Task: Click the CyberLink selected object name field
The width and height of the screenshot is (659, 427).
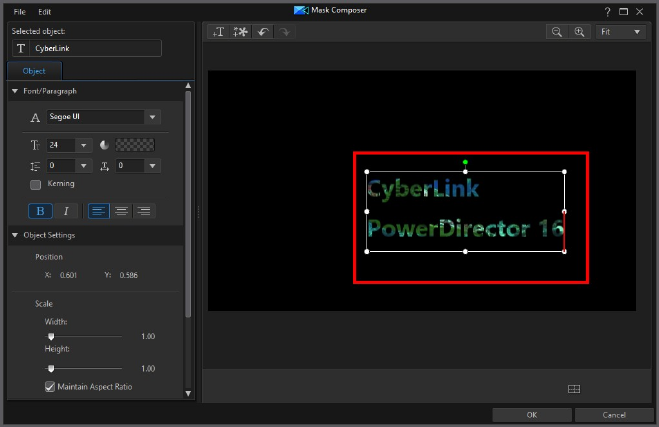Action: [x=95, y=48]
